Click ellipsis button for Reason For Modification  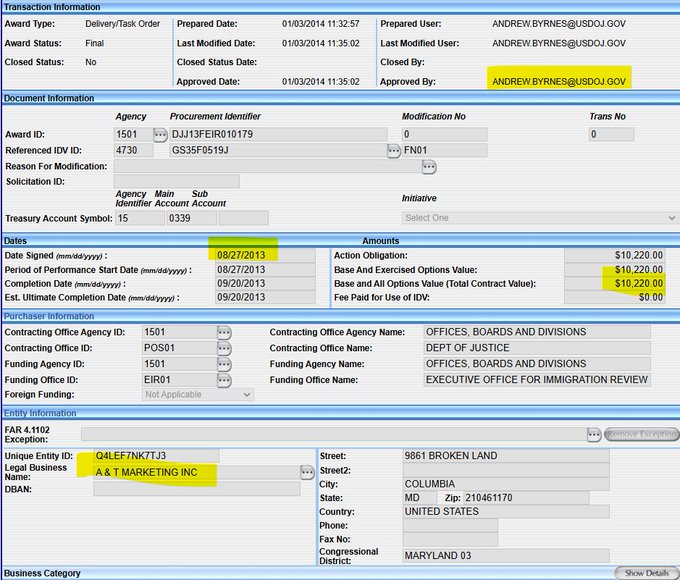coord(429,166)
